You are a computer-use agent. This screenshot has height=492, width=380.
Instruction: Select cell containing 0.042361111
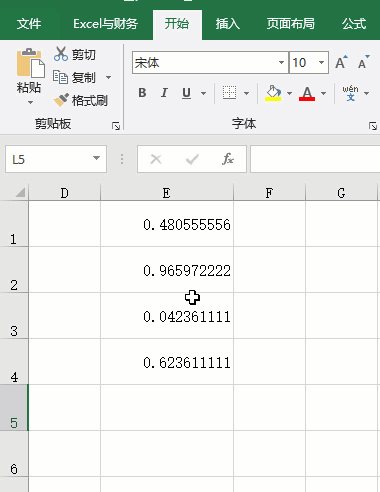167,316
